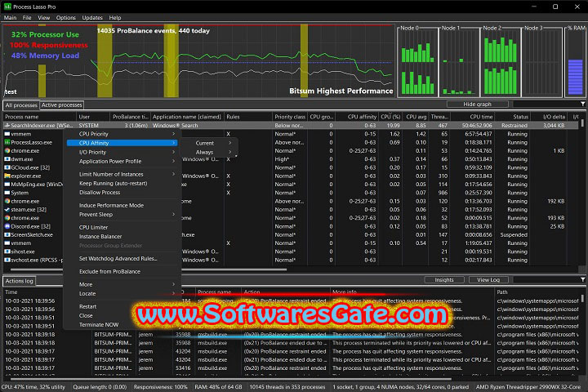Click the actions log search field
The image size is (588, 392).
546,279
